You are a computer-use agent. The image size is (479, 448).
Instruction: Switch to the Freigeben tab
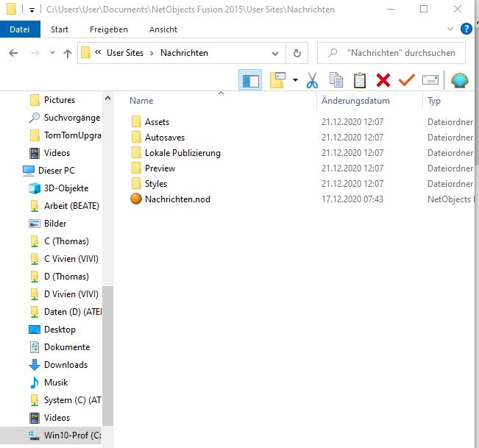(x=108, y=29)
